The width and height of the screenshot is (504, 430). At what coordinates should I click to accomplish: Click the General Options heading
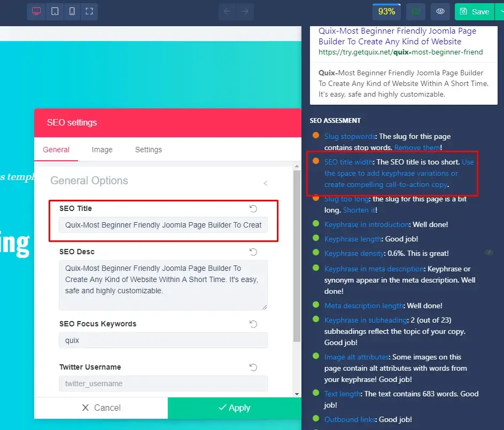coord(89,181)
